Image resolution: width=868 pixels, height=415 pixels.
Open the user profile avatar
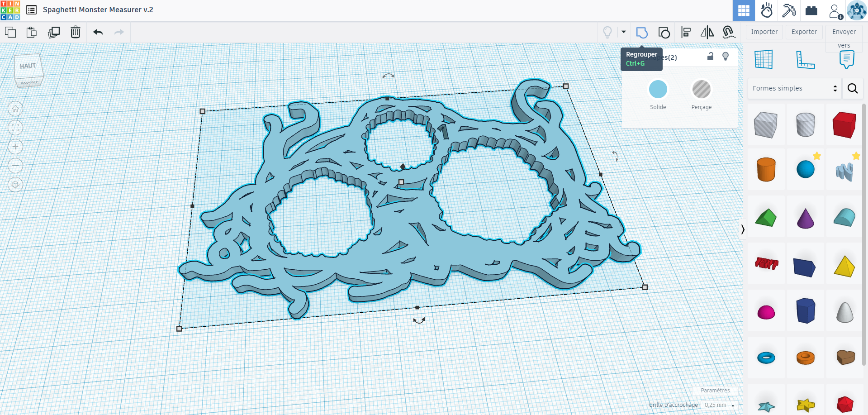[x=857, y=10]
